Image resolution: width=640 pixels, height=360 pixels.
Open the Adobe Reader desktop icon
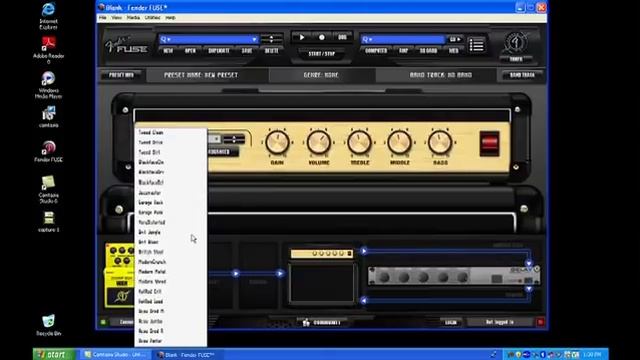[48, 50]
